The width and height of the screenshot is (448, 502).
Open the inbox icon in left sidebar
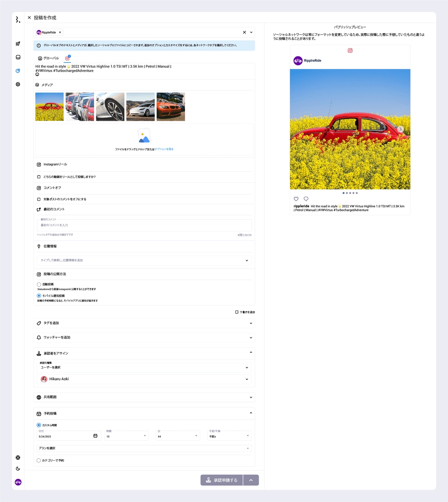tap(18, 57)
